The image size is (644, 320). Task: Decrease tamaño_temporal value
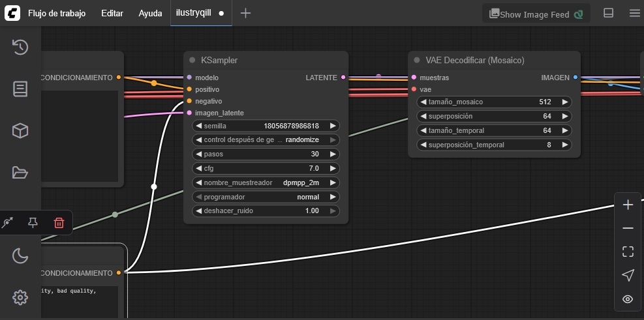(423, 130)
